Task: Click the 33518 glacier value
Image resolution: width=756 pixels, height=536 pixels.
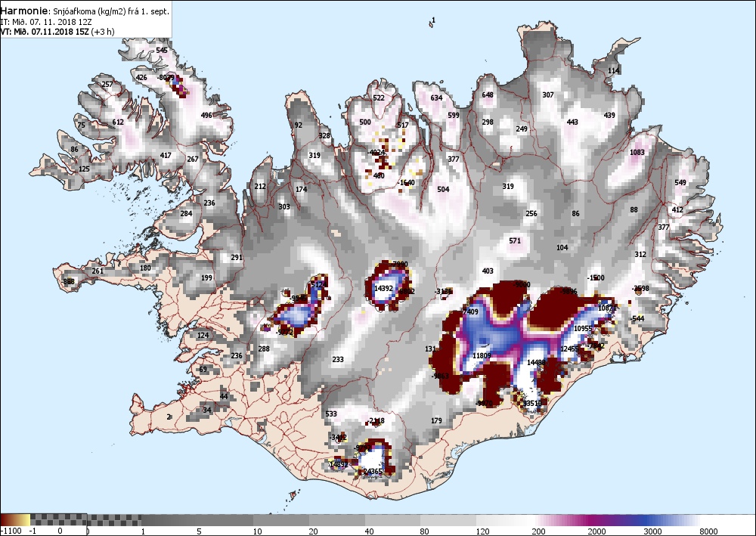Action: click(x=532, y=404)
